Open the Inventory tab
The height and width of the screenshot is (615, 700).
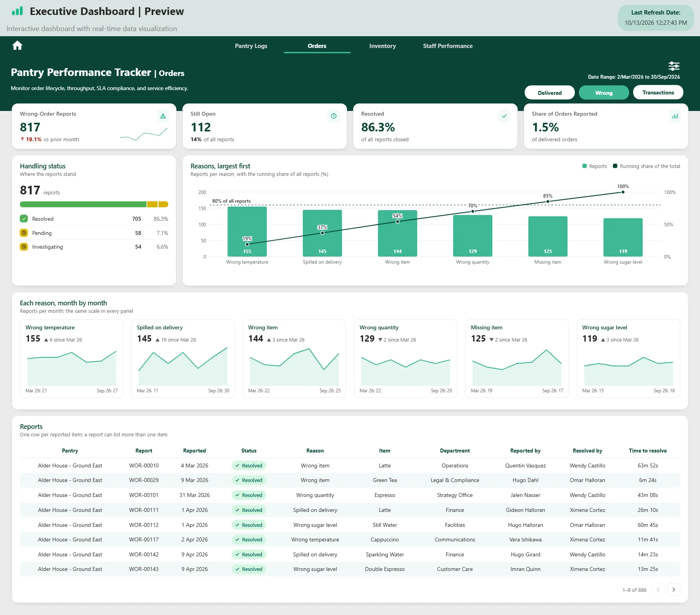(x=382, y=46)
